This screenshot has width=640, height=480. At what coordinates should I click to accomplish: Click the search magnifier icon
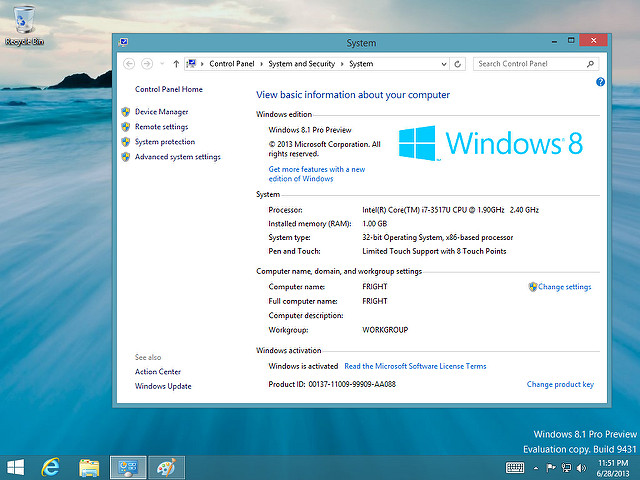point(590,64)
